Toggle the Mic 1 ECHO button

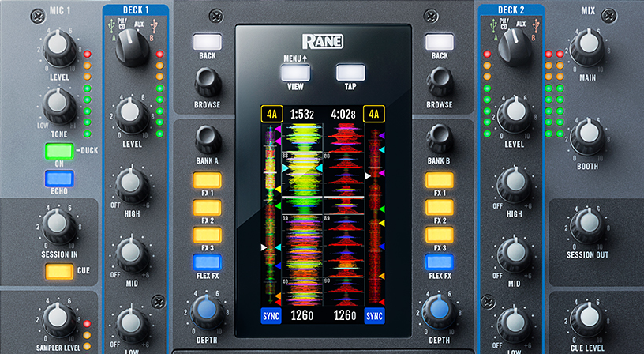(x=59, y=179)
